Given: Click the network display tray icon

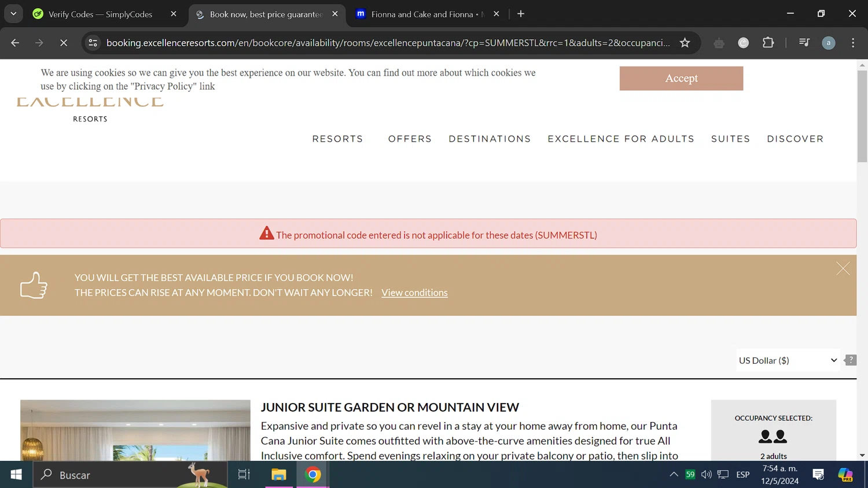Looking at the screenshot, I should [x=723, y=475].
